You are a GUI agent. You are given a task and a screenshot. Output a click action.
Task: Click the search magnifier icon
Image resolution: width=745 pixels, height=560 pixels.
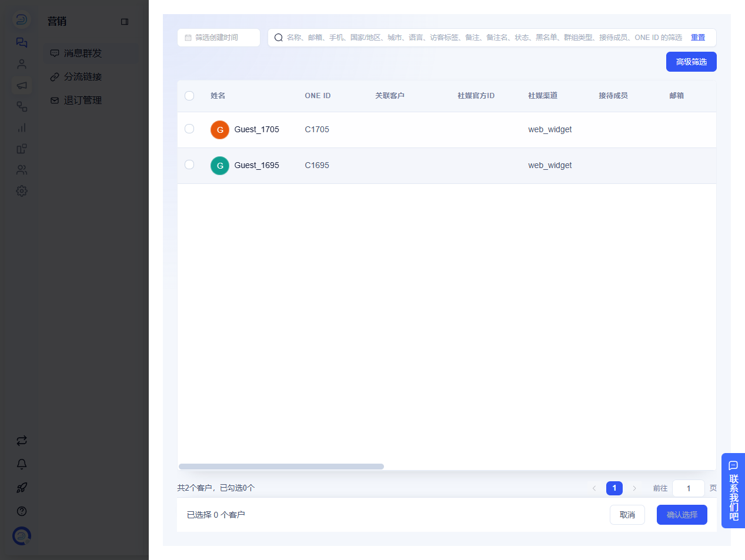click(279, 38)
